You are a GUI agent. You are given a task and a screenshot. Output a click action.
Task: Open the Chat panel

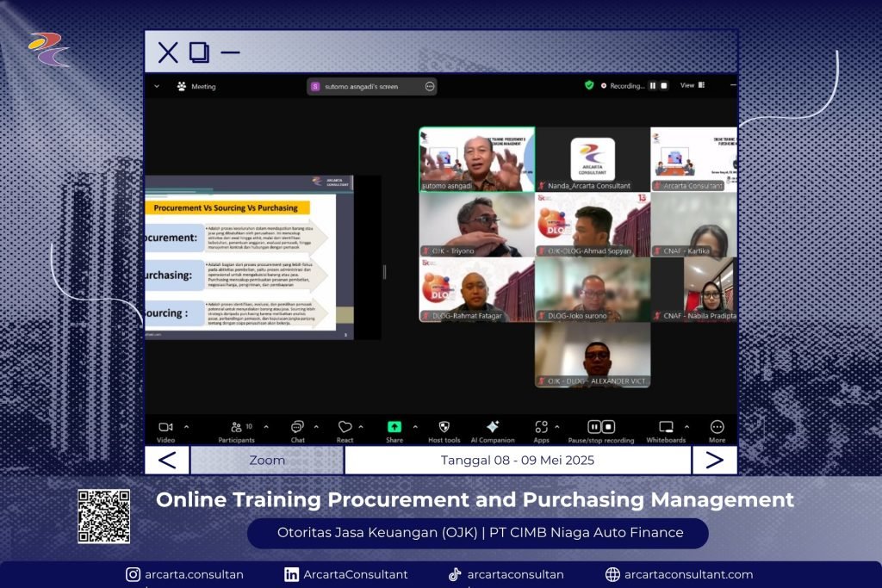(297, 427)
